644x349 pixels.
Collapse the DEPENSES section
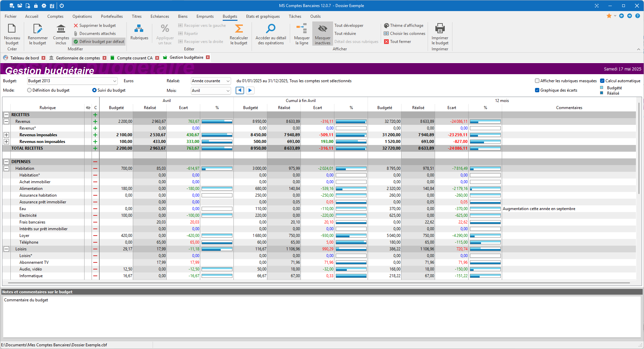point(6,162)
